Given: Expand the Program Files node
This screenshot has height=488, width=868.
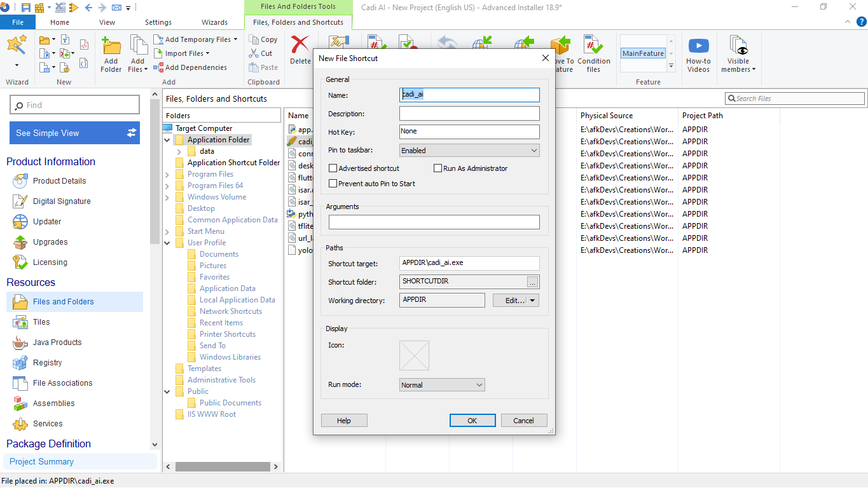Looking at the screenshot, I should (x=167, y=174).
